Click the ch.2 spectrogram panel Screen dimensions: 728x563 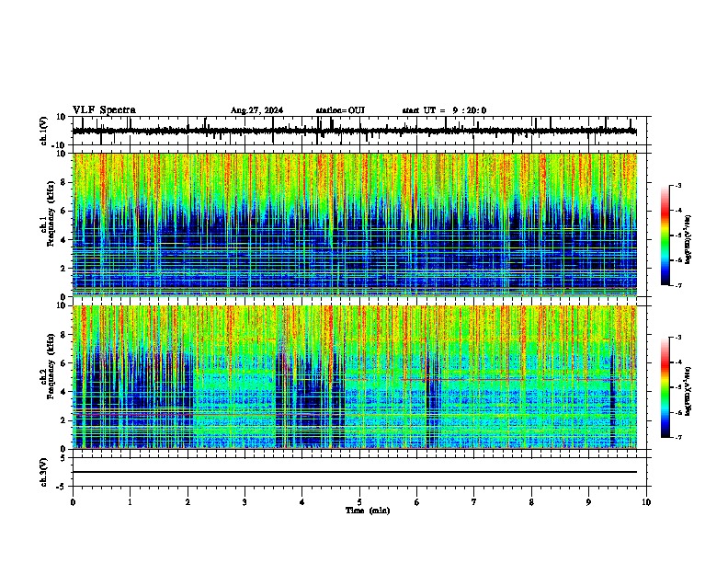pyautogui.click(x=355, y=377)
